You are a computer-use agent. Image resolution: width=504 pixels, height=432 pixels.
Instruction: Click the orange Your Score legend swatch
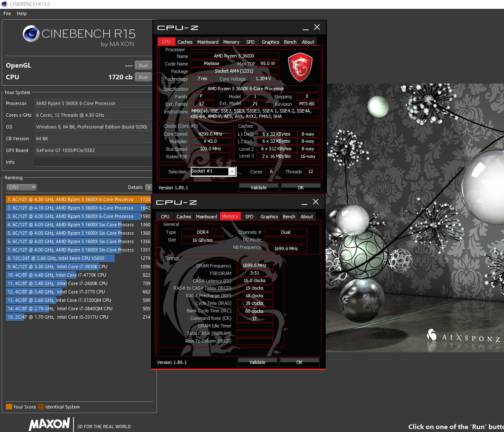9,407
